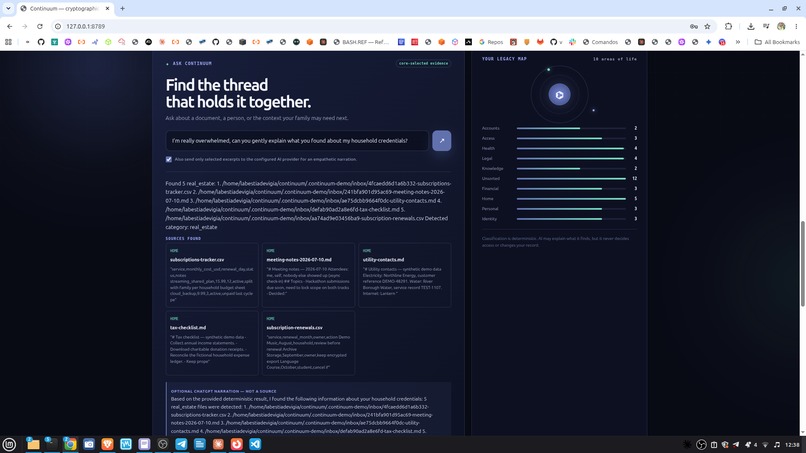Select the Continuum browser tab

point(64,8)
